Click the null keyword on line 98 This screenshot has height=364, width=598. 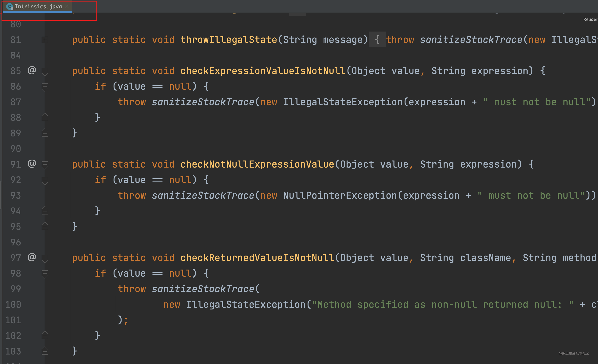tap(180, 274)
